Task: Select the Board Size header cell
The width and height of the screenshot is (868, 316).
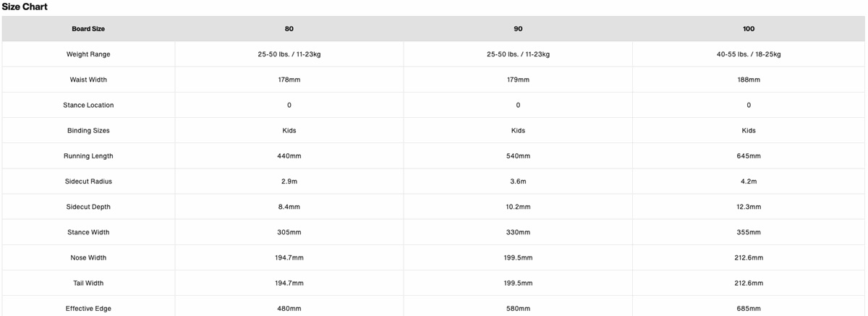Action: (x=88, y=29)
